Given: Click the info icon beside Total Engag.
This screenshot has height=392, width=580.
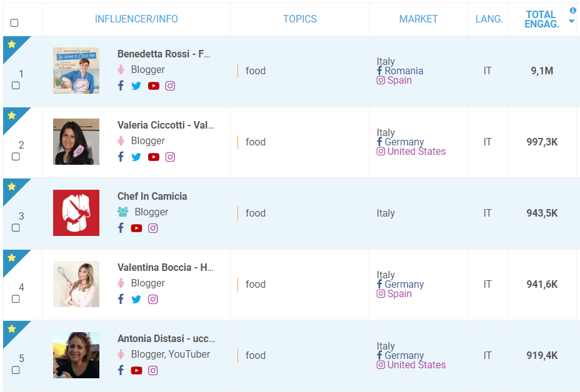Looking at the screenshot, I should (572, 11).
